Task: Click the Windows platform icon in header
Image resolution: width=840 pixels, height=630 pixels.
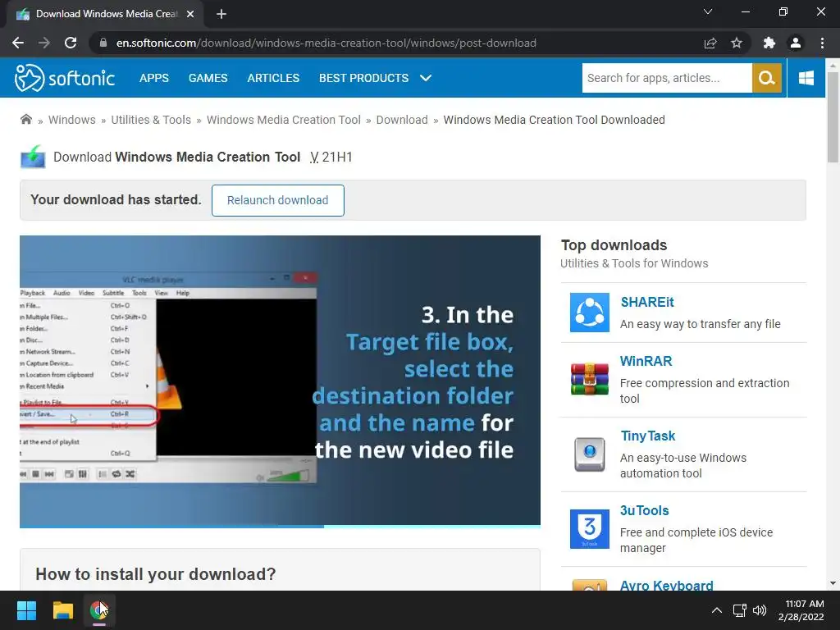Action: click(x=806, y=78)
